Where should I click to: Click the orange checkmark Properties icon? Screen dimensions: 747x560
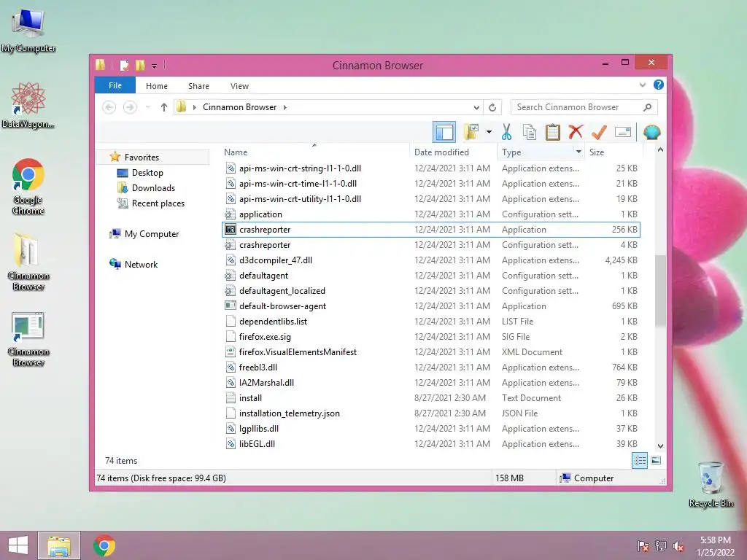click(599, 132)
